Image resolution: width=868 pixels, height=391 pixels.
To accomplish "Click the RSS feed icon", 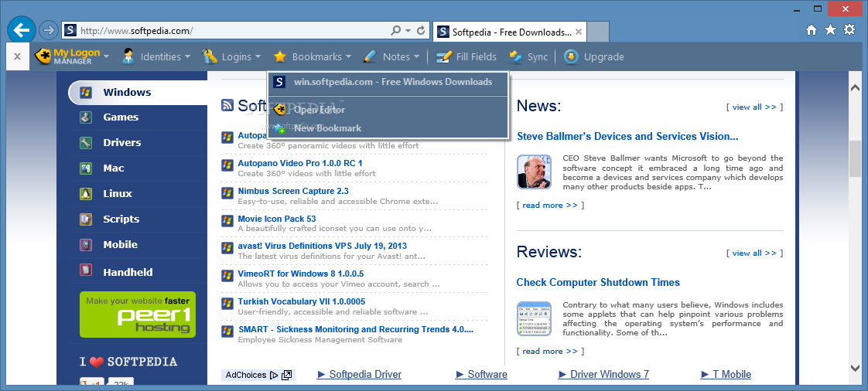I will pyautogui.click(x=227, y=105).
